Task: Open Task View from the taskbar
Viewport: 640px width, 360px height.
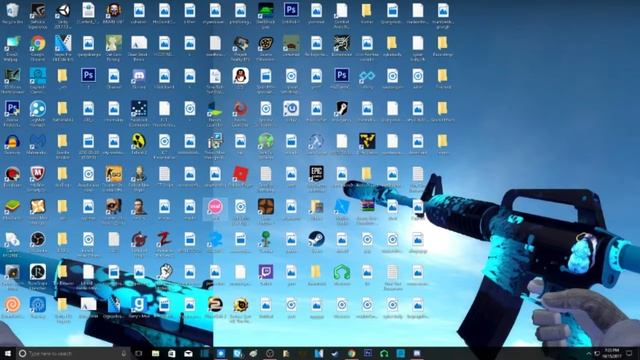Action: (138, 353)
